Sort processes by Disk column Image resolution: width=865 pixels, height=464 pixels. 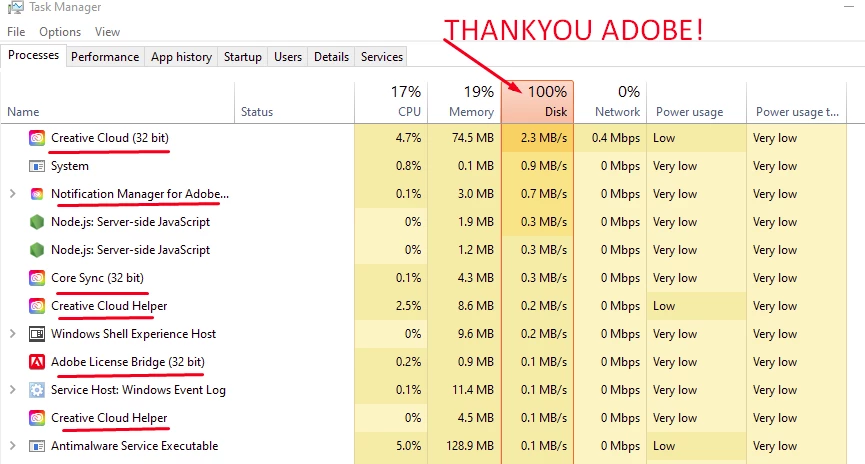point(538,103)
